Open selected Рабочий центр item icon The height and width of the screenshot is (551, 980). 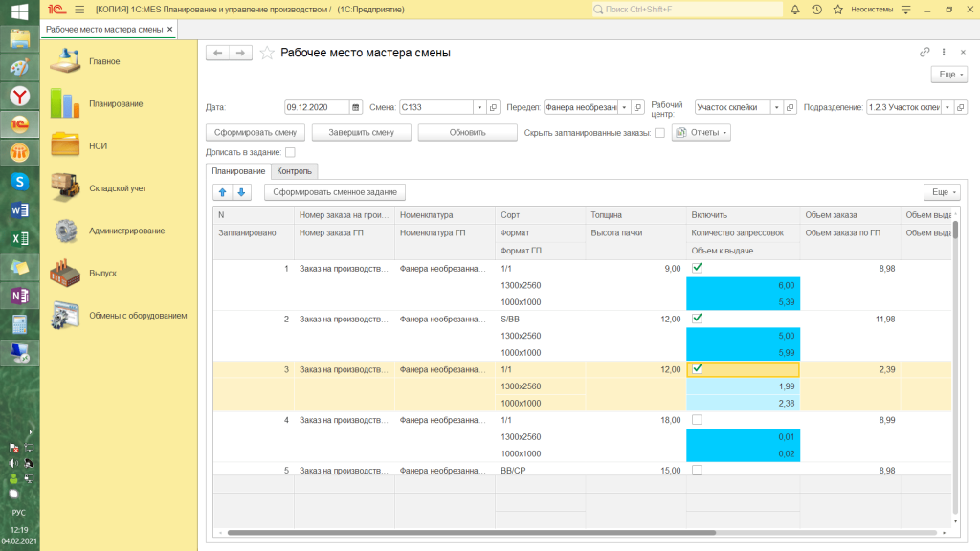point(790,107)
